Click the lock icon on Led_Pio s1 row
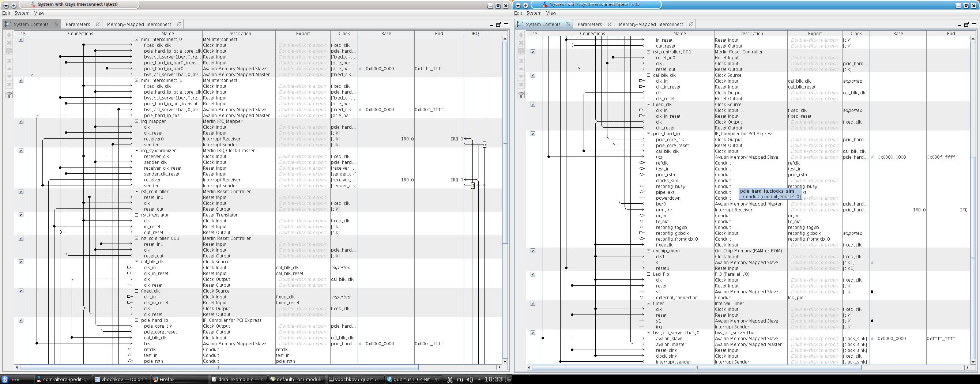Image resolution: width=980 pixels, height=384 pixels. (x=872, y=292)
